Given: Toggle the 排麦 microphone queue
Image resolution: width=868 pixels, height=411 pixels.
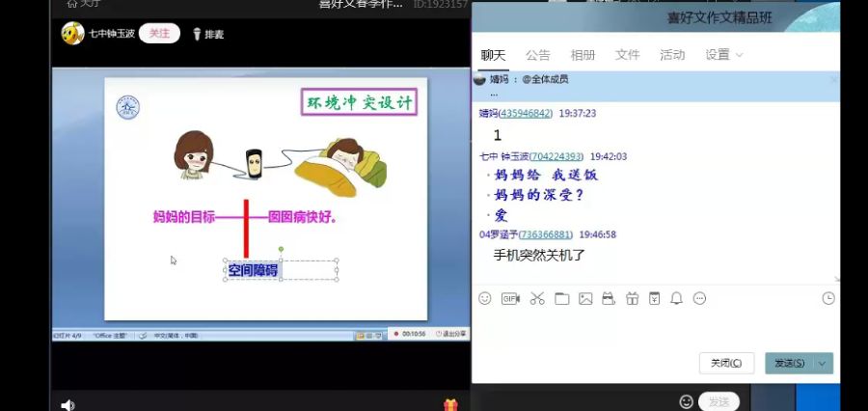Looking at the screenshot, I should click(208, 35).
